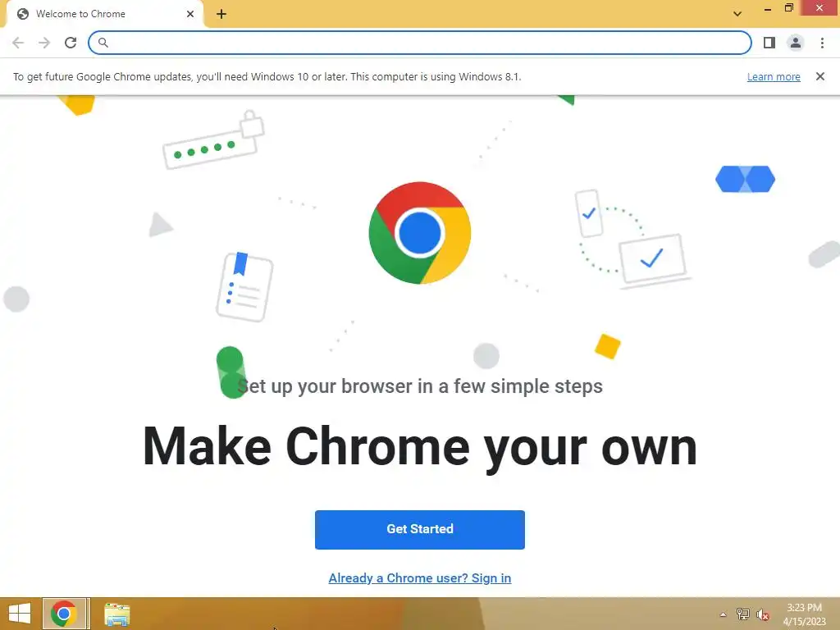840x630 pixels.
Task: Click the Chrome logo image
Action: pyautogui.click(x=420, y=233)
